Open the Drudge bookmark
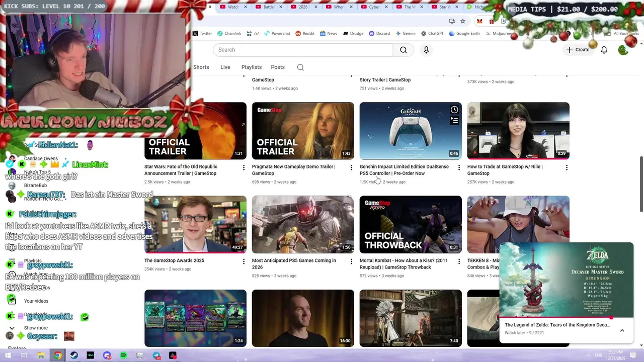 point(353,34)
